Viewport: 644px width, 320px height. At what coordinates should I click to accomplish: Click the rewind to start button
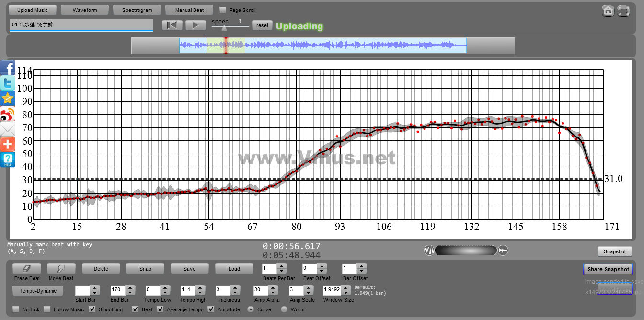point(172,25)
